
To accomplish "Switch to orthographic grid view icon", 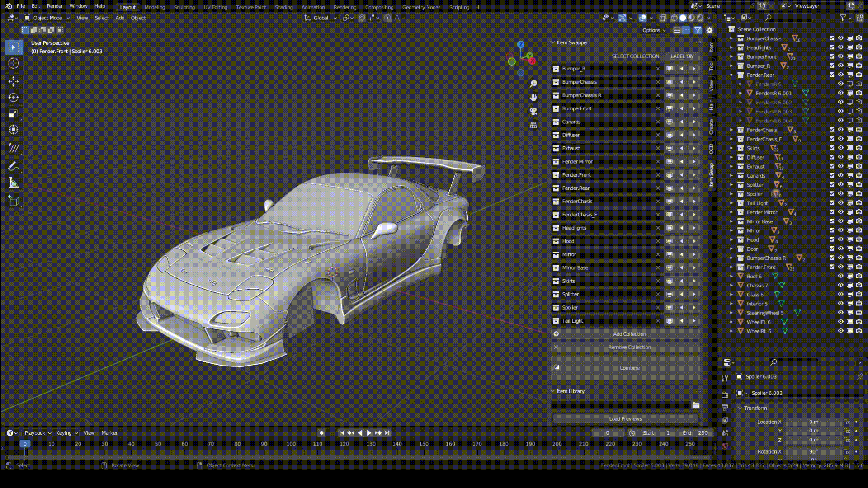I will (x=533, y=125).
